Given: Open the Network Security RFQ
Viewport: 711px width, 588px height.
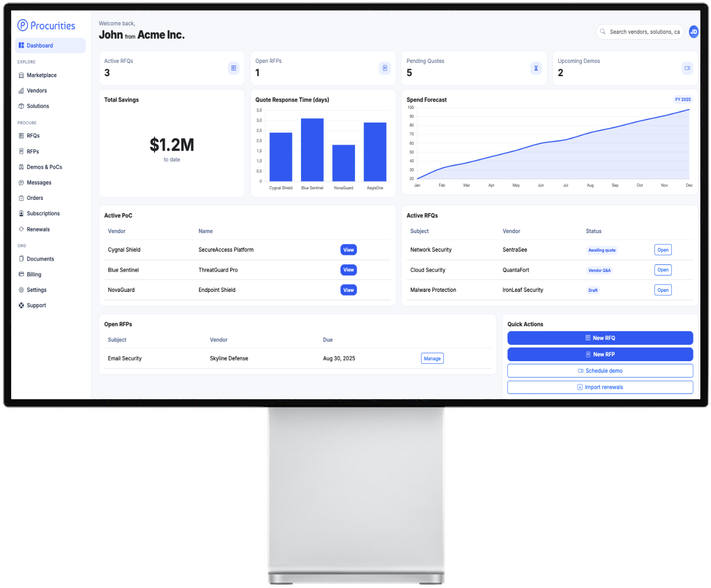Looking at the screenshot, I should point(663,250).
